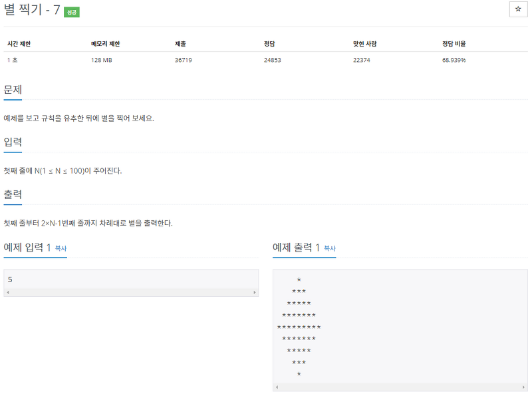
Task: Click the 문제 section heading
Action: (x=13, y=90)
